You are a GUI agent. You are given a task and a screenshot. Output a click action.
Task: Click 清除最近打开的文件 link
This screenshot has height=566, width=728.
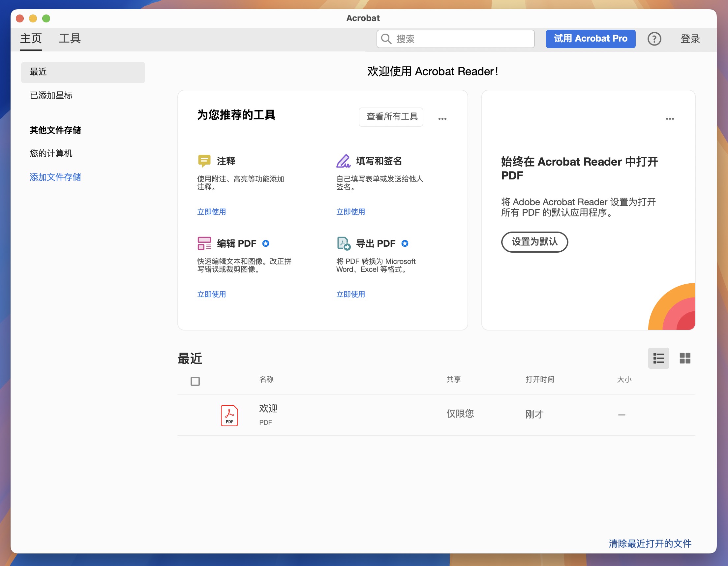pos(649,544)
